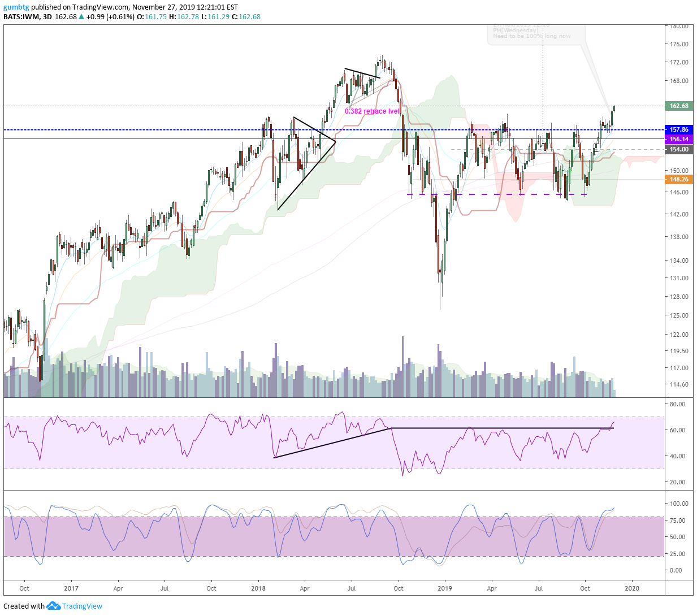Select the 162.68 current price label
Viewport: 697px width, 616px height.
tap(679, 106)
